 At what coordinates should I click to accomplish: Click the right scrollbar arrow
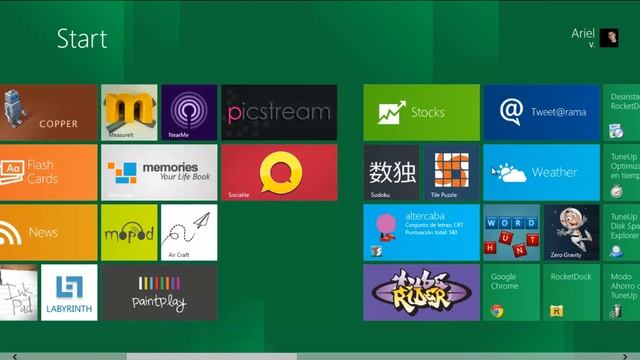(x=625, y=357)
